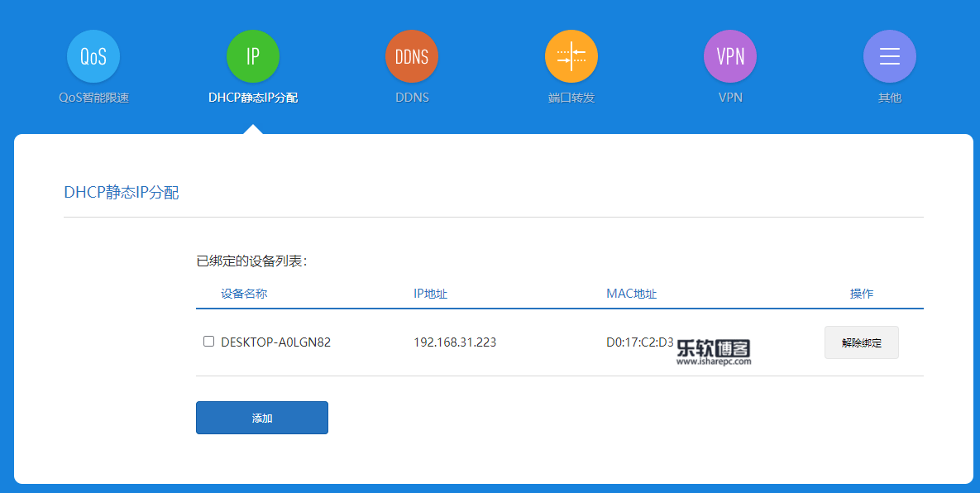
Task: Open the QoS smart speed limit icon
Action: pyautogui.click(x=93, y=55)
